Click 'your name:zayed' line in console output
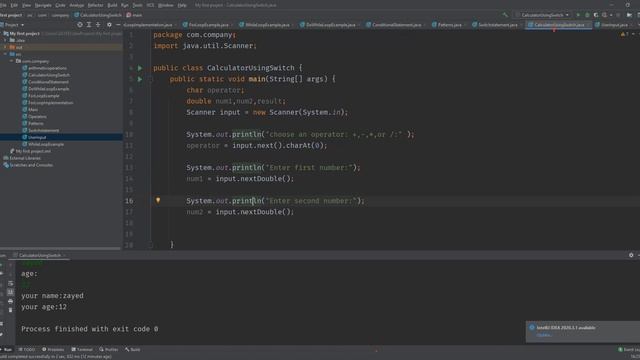This screenshot has width=640, height=360. point(52,296)
